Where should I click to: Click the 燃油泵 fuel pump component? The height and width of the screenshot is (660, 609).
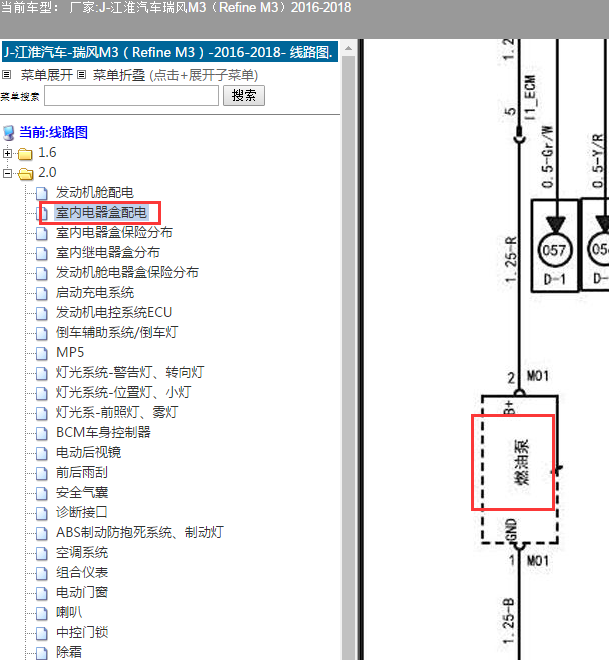520,469
